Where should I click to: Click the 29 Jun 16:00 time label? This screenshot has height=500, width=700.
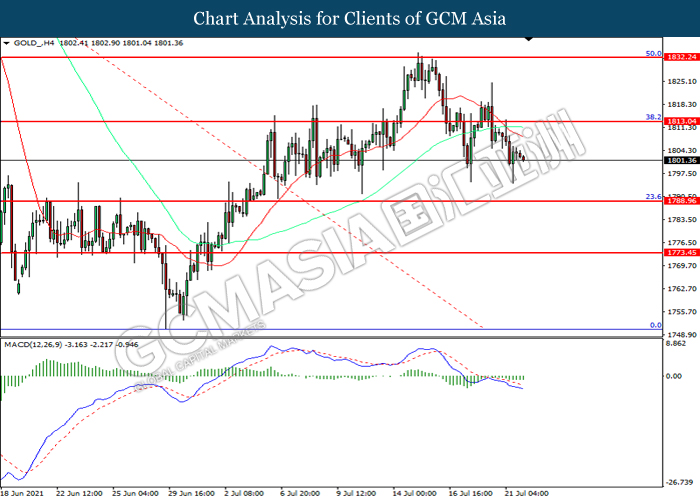click(192, 493)
